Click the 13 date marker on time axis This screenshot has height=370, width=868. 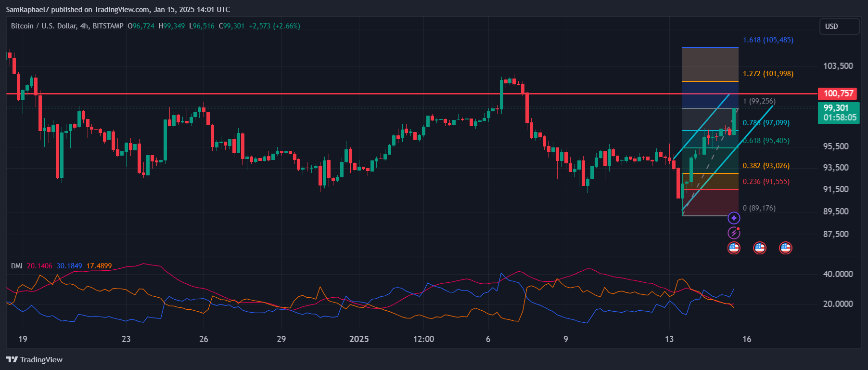pos(669,339)
